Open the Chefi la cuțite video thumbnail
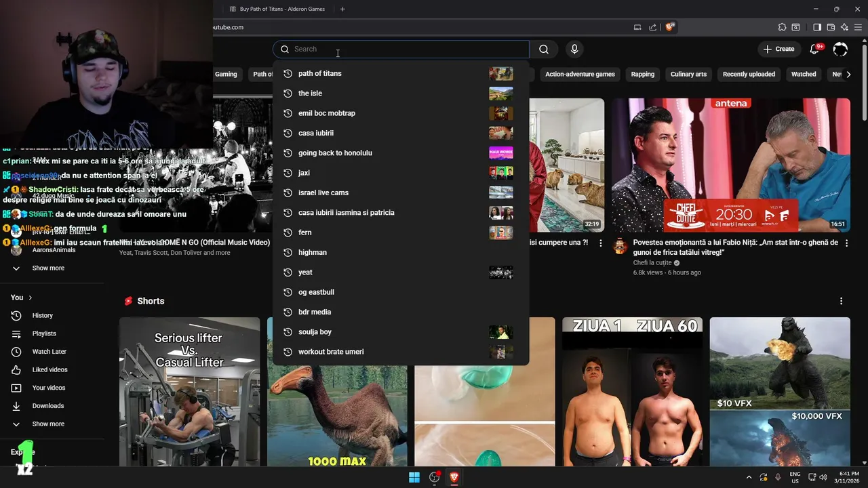868x488 pixels. tap(731, 165)
